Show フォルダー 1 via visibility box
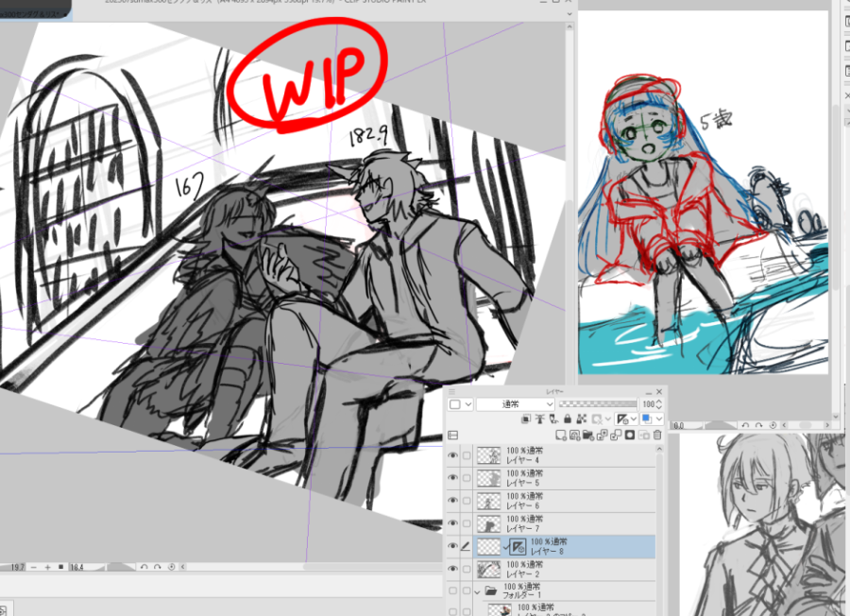 (x=452, y=591)
